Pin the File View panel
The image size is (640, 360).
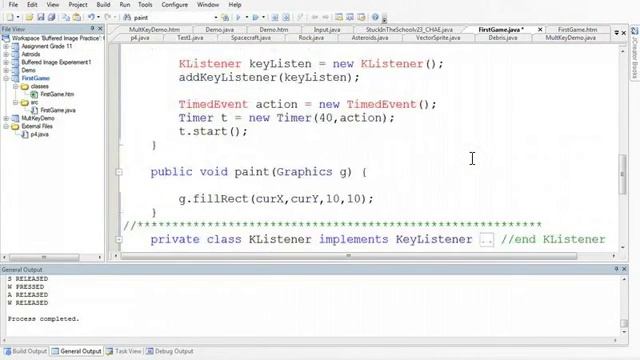pyautogui.click(x=92, y=29)
